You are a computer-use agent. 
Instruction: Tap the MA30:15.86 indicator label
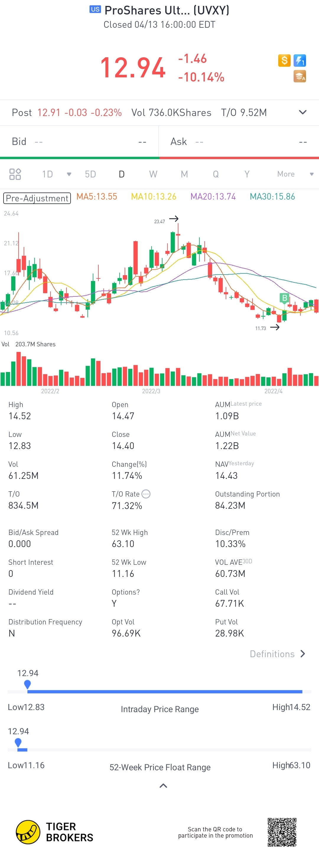click(x=272, y=196)
